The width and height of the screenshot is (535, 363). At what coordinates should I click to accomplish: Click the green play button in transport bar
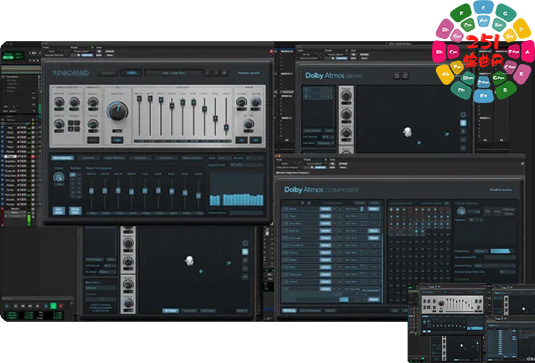coord(53,306)
